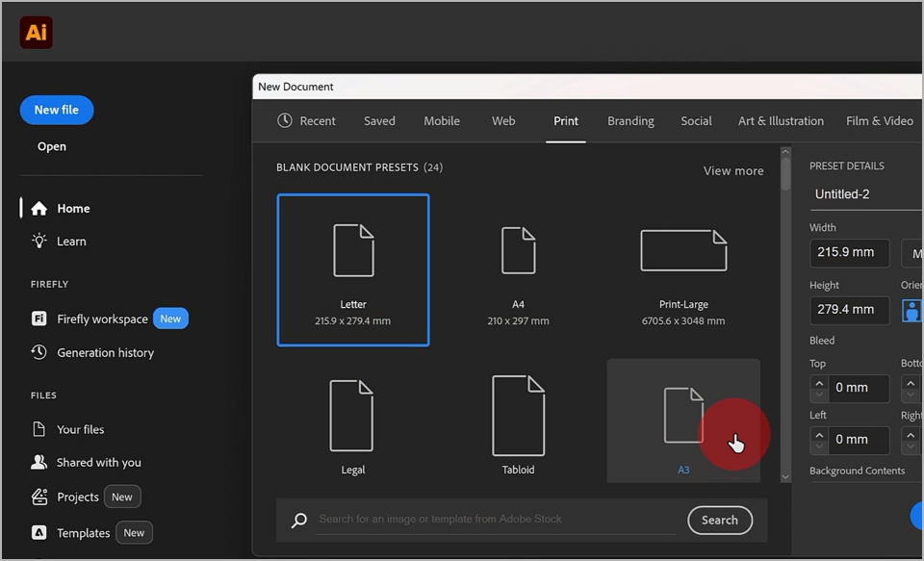Select the Legal preset
924x561 pixels.
(353, 421)
